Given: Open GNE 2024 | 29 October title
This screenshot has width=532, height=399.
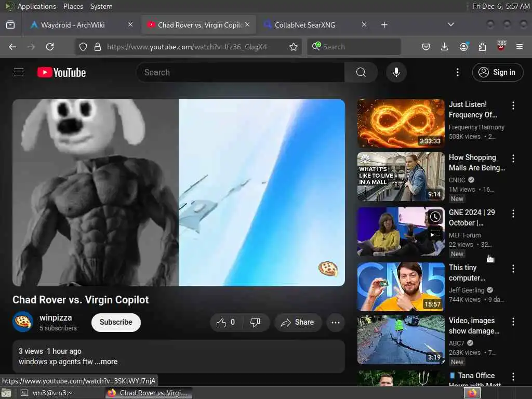Looking at the screenshot, I should [x=472, y=218].
